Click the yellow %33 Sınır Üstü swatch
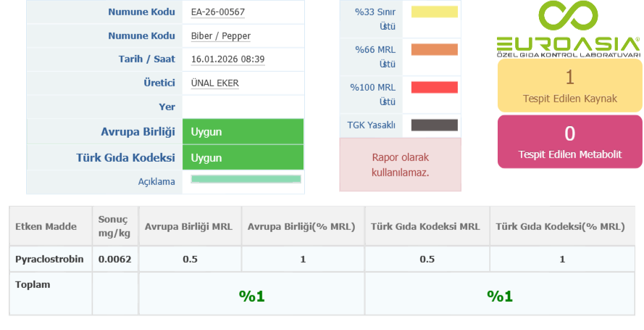 pyautogui.click(x=434, y=12)
